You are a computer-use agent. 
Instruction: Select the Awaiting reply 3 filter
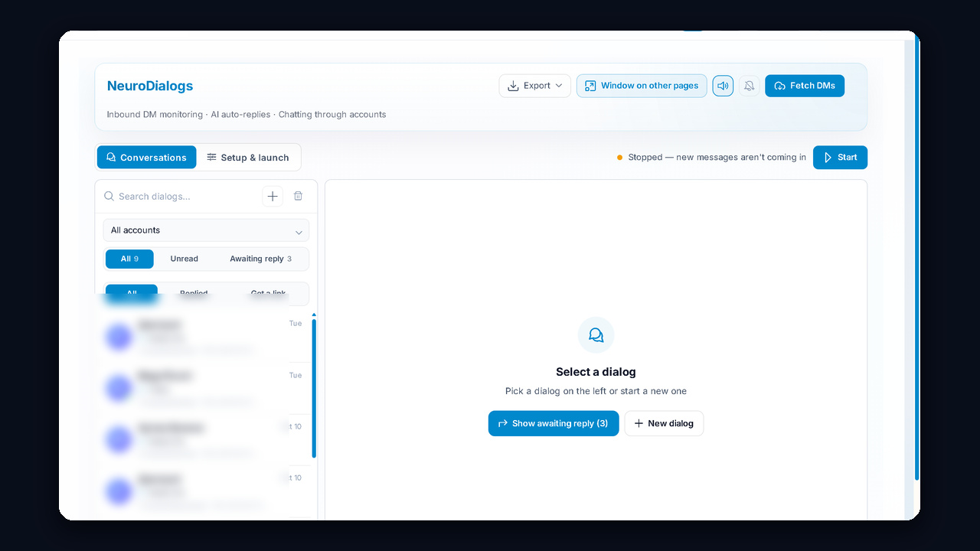pos(260,259)
